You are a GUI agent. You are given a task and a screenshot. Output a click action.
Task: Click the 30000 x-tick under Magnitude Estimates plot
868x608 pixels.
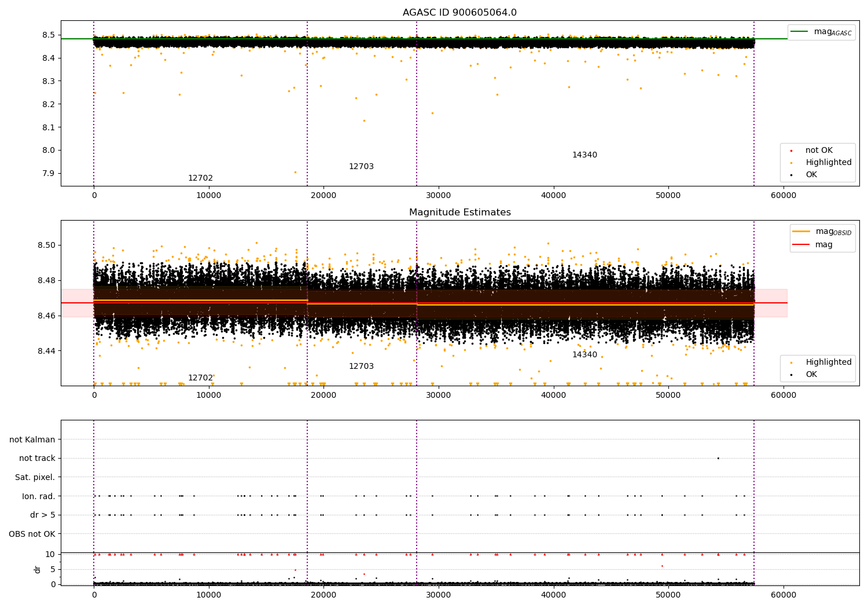[439, 395]
